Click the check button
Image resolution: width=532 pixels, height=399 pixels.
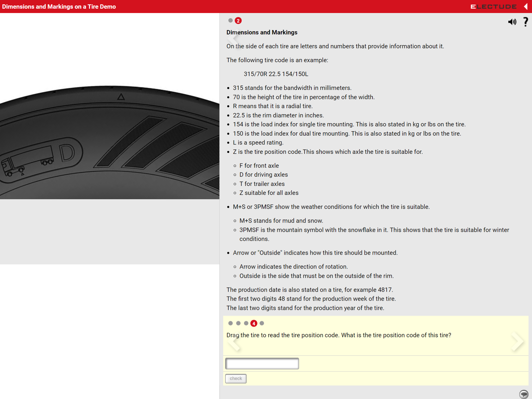coord(236,378)
